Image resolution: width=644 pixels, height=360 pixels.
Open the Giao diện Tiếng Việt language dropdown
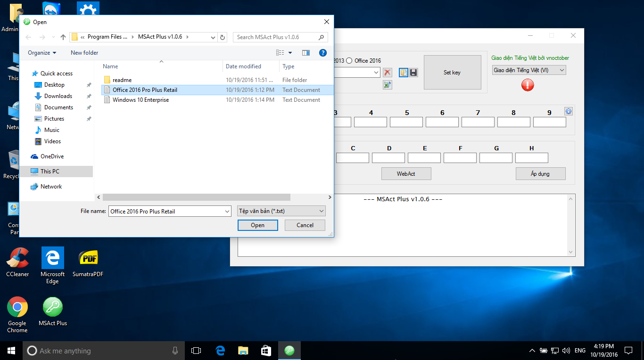point(529,70)
